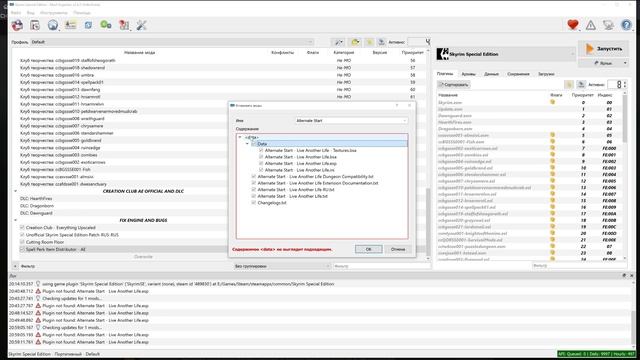This screenshot has width=640, height=360.
Task: Collapse the Data folder node in the install dialog
Action: pyautogui.click(x=247, y=144)
